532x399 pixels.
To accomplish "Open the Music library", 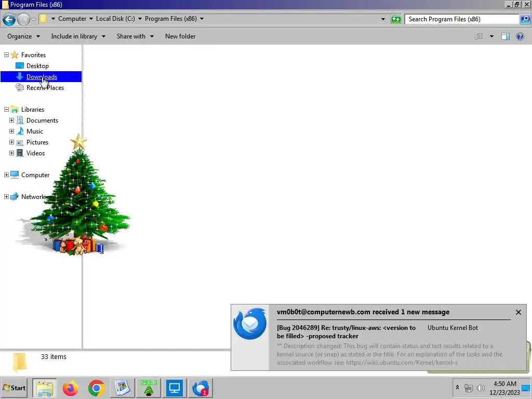I will tap(35, 131).
